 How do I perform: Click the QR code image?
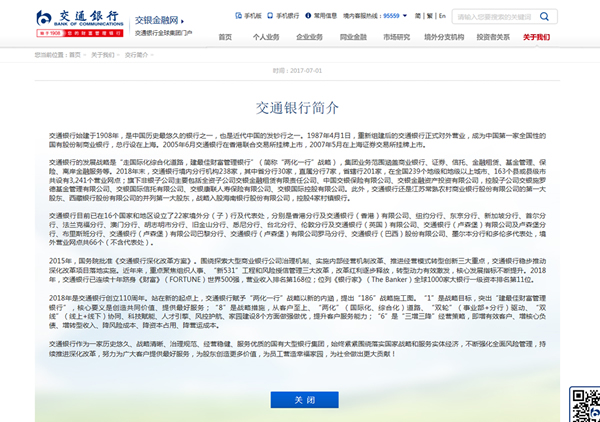pyautogui.click(x=585, y=405)
